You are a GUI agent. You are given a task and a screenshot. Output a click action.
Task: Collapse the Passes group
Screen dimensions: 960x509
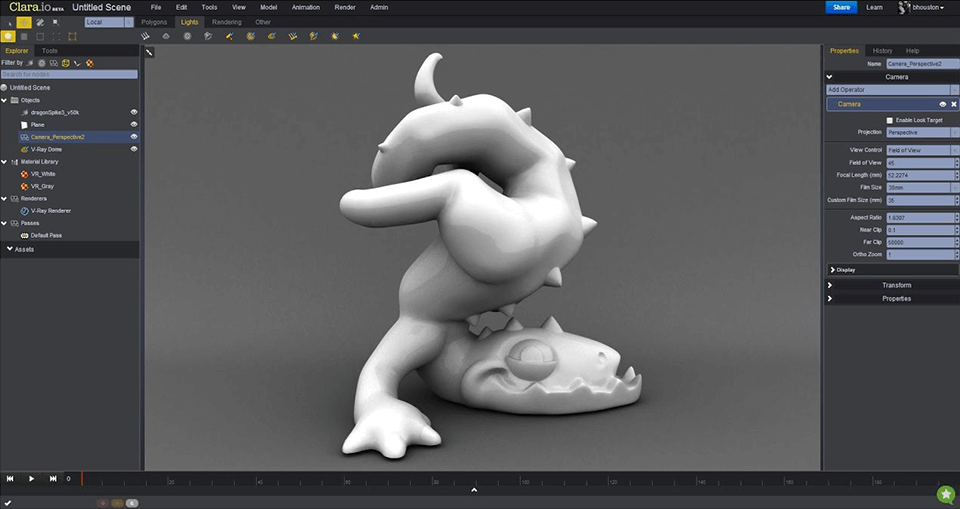4,223
